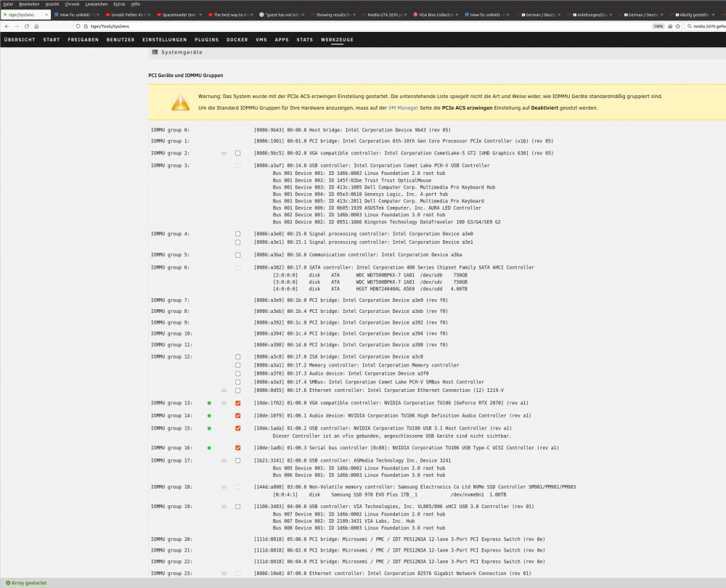Close the tiger/SysDevs browser tab
This screenshot has height=588, width=726.
46,15
